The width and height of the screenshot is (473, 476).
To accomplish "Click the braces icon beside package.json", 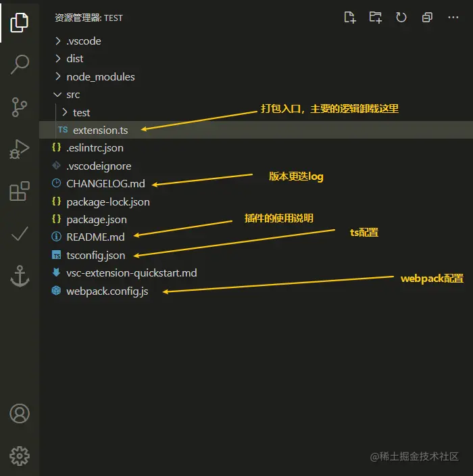I will pos(57,218).
